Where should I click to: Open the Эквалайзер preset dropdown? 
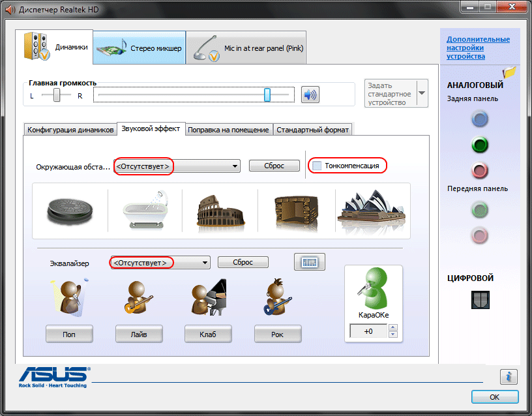[x=205, y=263]
